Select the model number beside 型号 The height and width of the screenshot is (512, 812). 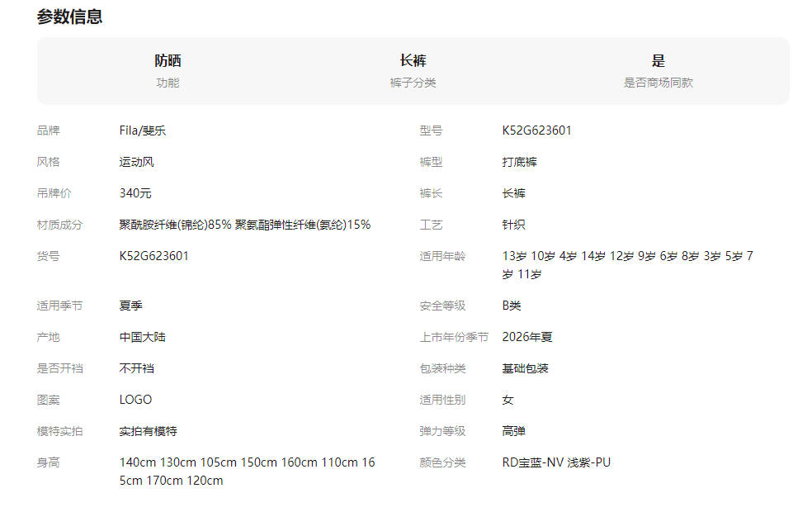pos(536,130)
